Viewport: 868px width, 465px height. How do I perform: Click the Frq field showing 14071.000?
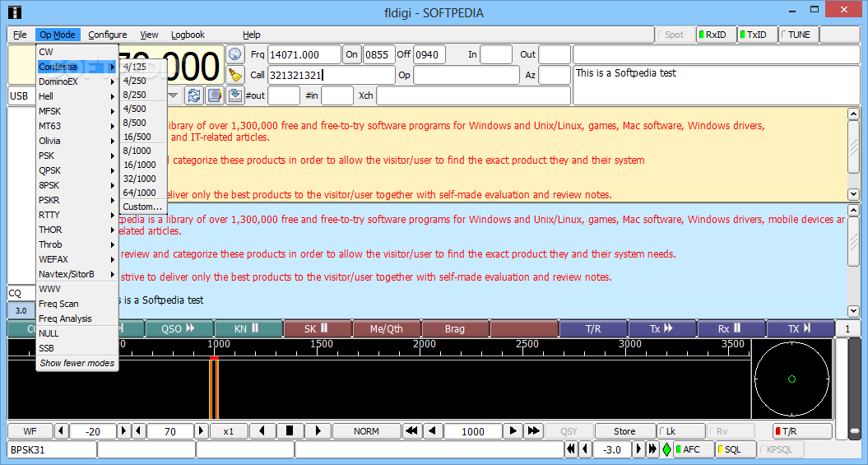304,55
